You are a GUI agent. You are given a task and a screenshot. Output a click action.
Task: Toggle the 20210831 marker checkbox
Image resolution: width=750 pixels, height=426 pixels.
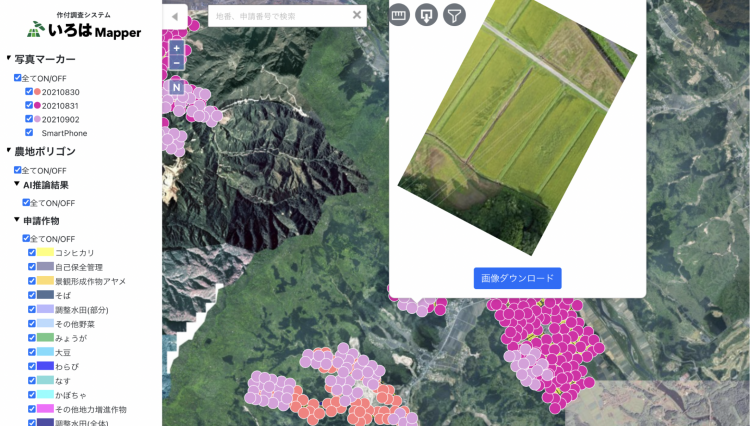(29, 105)
